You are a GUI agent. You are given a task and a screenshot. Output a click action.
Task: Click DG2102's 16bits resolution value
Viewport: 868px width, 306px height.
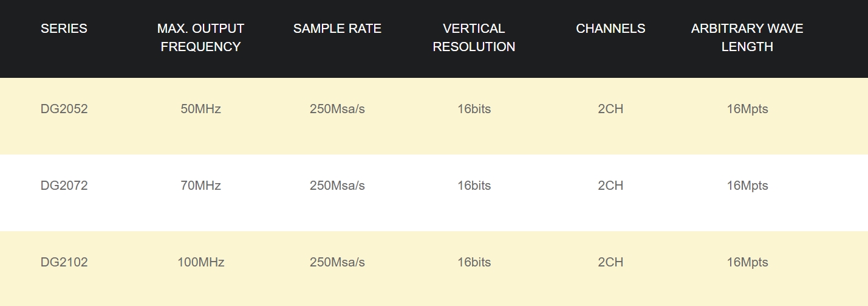474,262
